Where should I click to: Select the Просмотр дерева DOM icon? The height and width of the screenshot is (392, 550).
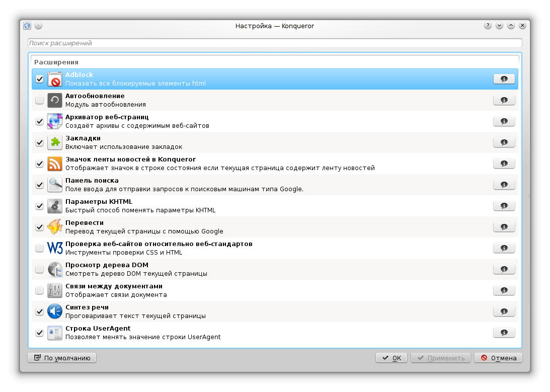54,269
